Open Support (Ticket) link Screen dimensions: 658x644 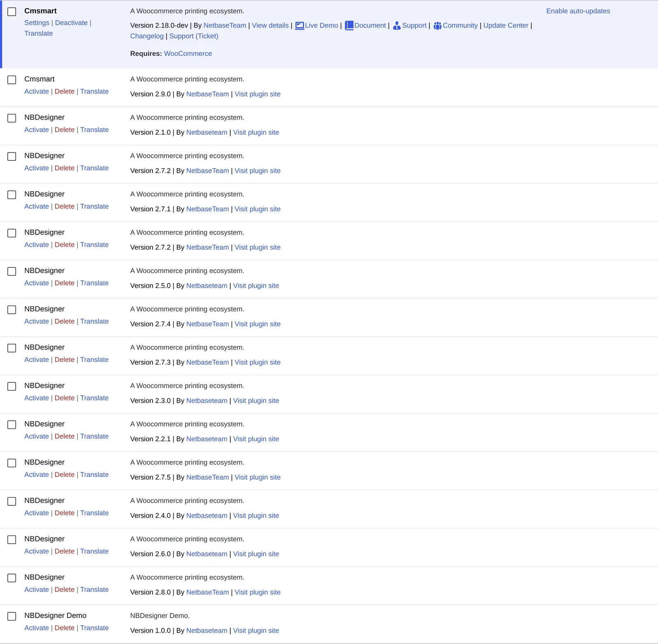194,36
